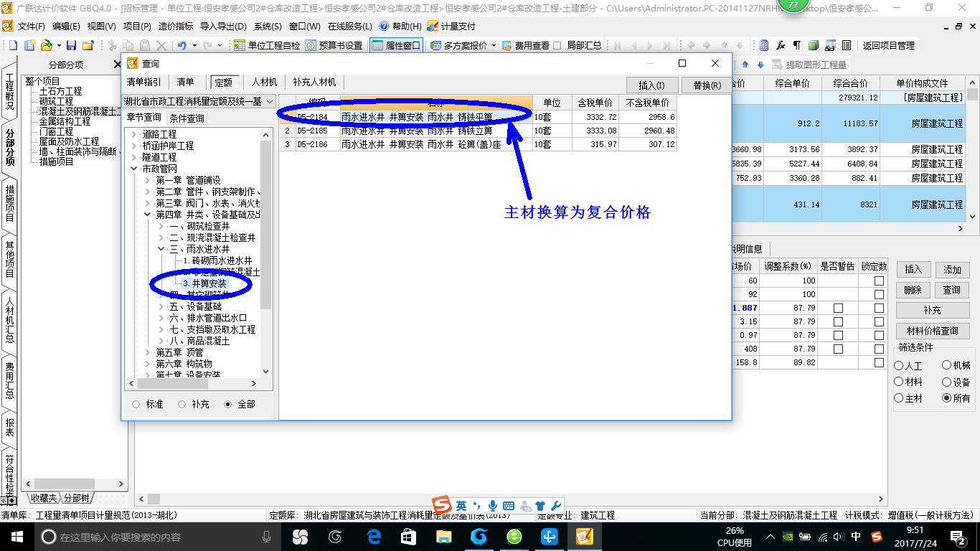This screenshot has width=980, height=551.
Task: Select the 标准 radio button
Action: coord(136,405)
